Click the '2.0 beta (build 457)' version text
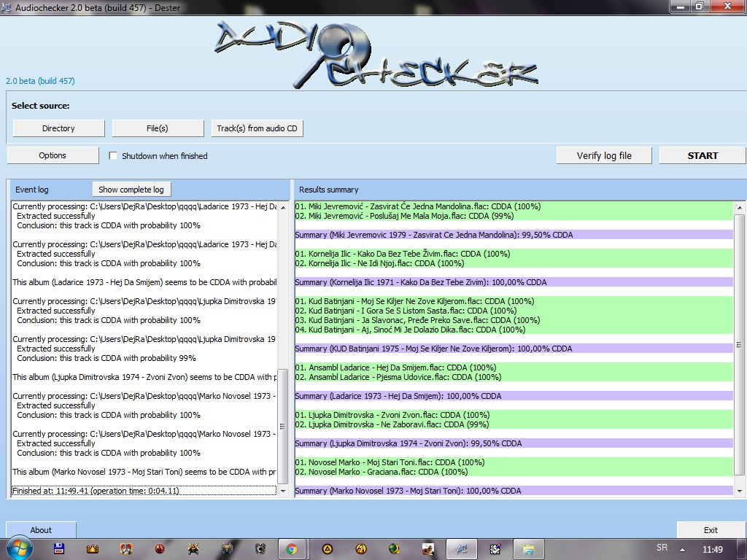747x560 pixels. [41, 81]
